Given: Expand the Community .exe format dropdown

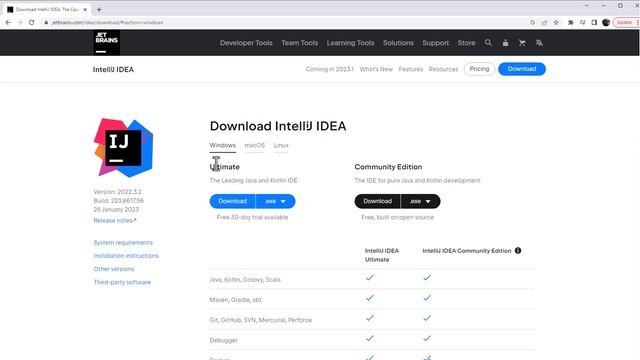Looking at the screenshot, I should tap(420, 201).
